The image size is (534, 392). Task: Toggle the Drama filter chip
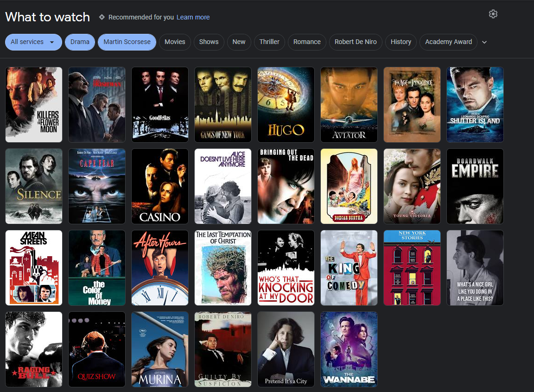(80, 42)
